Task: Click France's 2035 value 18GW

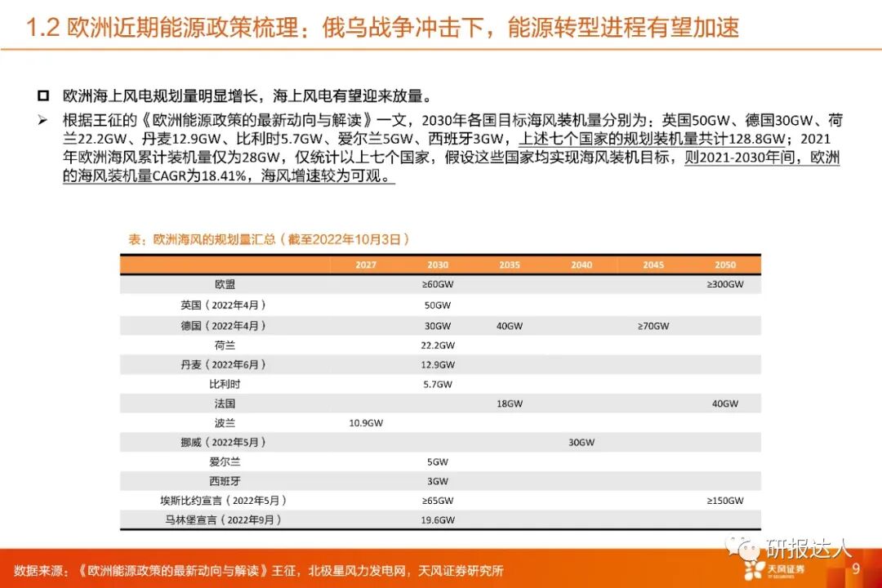Action: point(510,403)
